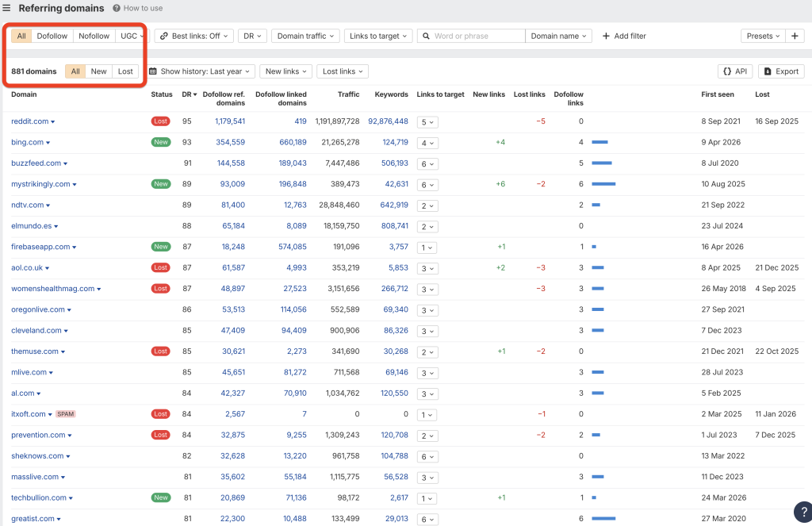Open the Lost links filter dropdown
The width and height of the screenshot is (812, 526).
[343, 71]
